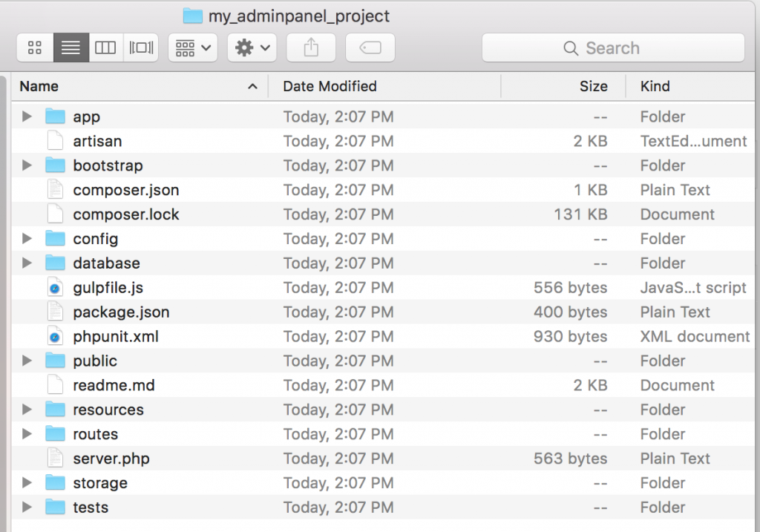Select the gulpfile.js file icon
The height and width of the screenshot is (532, 760).
click(55, 287)
